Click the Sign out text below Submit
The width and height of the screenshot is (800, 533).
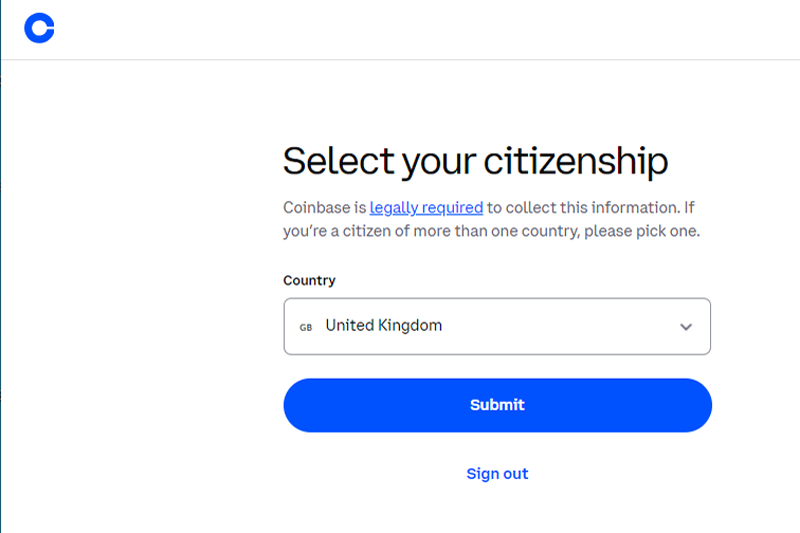click(x=497, y=474)
